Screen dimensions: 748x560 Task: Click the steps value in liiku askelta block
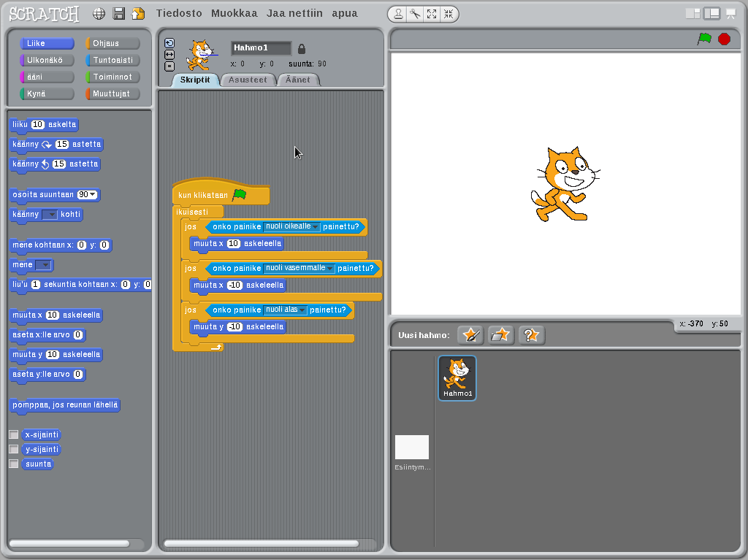(x=38, y=125)
